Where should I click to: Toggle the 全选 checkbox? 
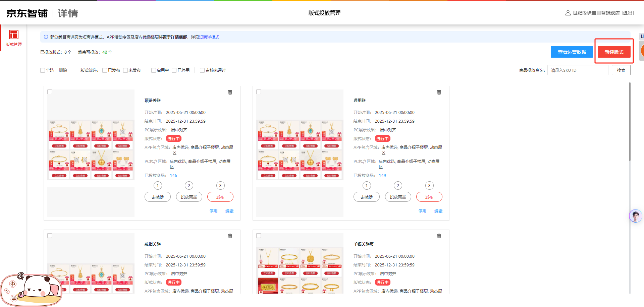point(43,70)
